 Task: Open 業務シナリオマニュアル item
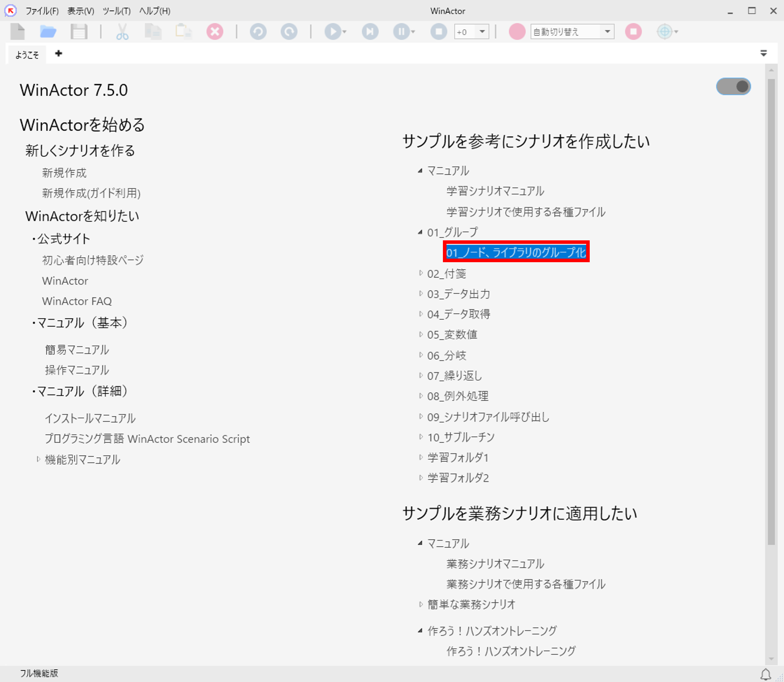(x=495, y=564)
